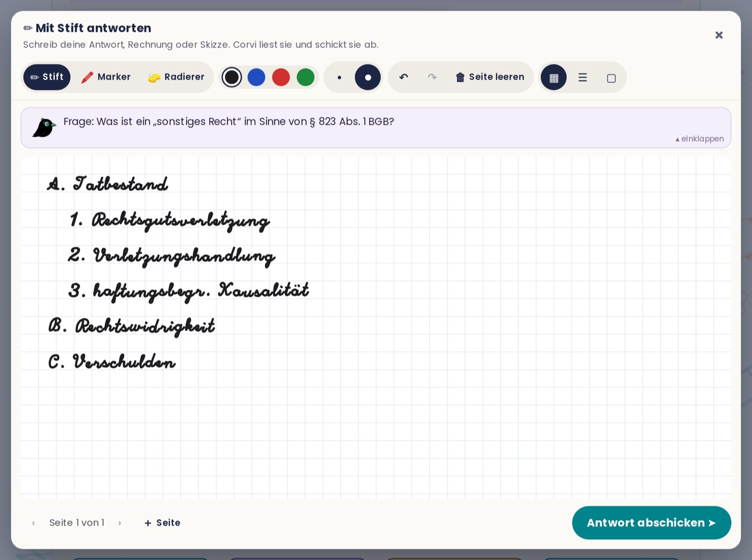Choose the black pen color
752x560 pixels.
click(232, 77)
